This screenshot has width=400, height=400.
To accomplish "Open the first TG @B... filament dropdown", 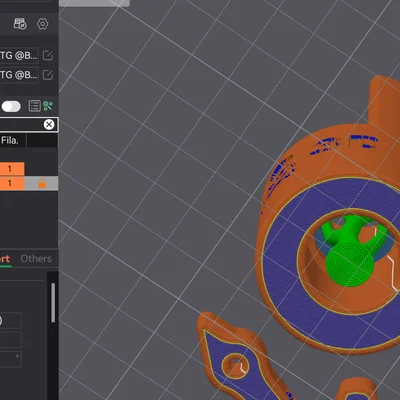I will [19, 55].
